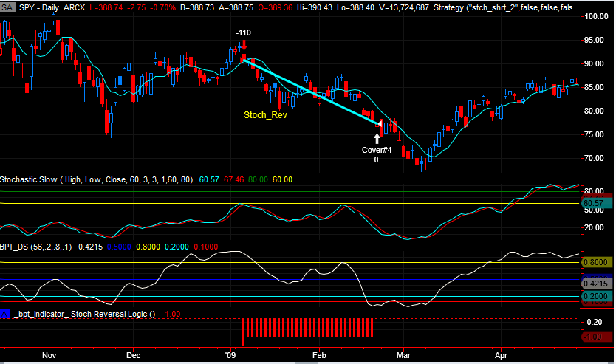This screenshot has height=364, width=616.
Task: Click the Mar label on time axis
Action: 403,354
